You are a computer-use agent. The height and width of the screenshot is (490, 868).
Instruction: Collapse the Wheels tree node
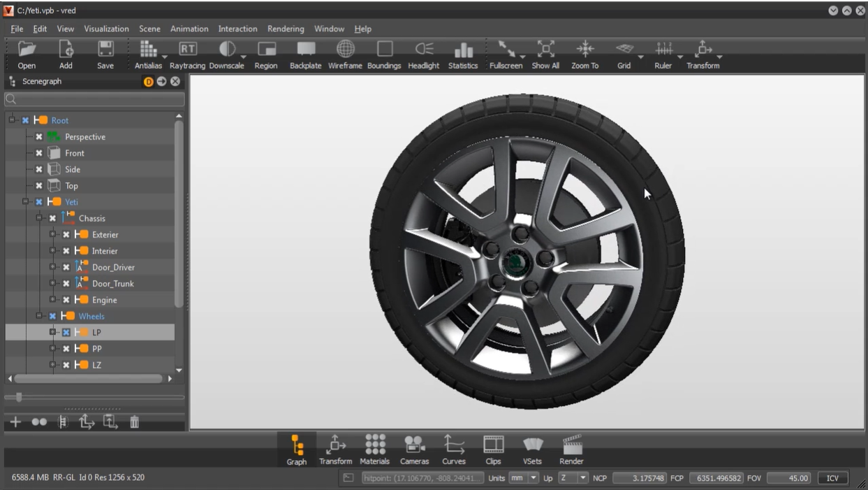39,316
